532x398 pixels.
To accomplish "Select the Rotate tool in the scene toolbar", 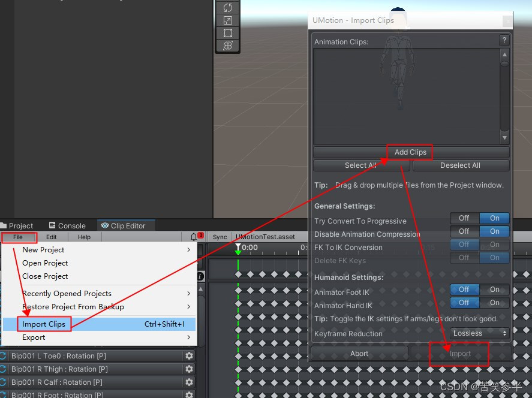I will click(x=227, y=7).
